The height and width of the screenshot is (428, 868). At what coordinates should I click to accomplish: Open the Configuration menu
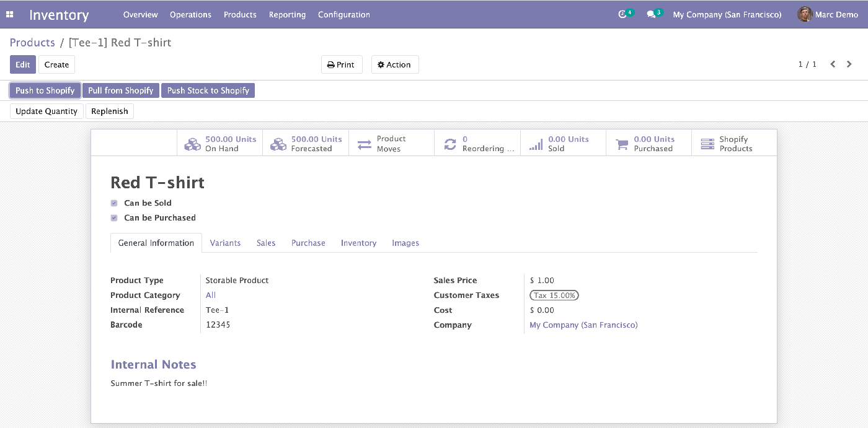click(344, 14)
